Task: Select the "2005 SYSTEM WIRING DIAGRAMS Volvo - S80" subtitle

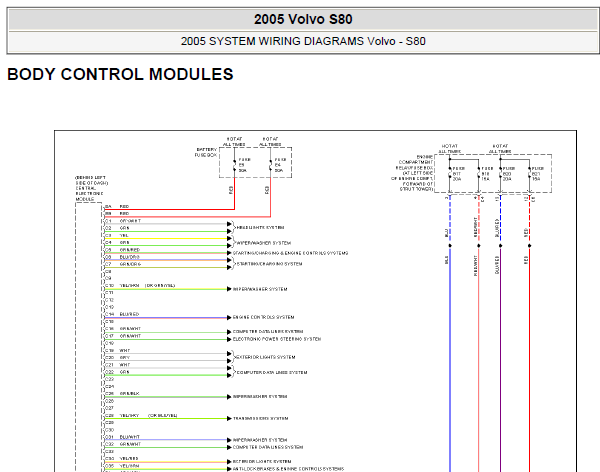Action: tap(303, 41)
